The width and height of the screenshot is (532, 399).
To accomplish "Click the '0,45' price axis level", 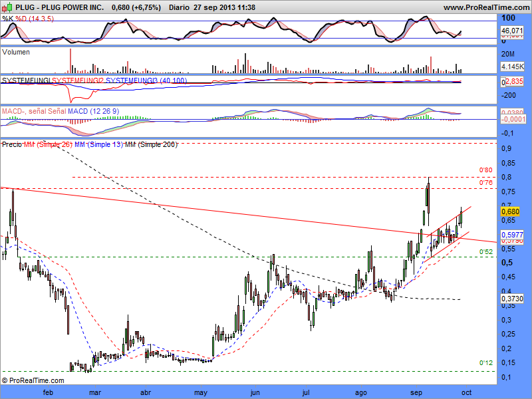I will [509, 277].
